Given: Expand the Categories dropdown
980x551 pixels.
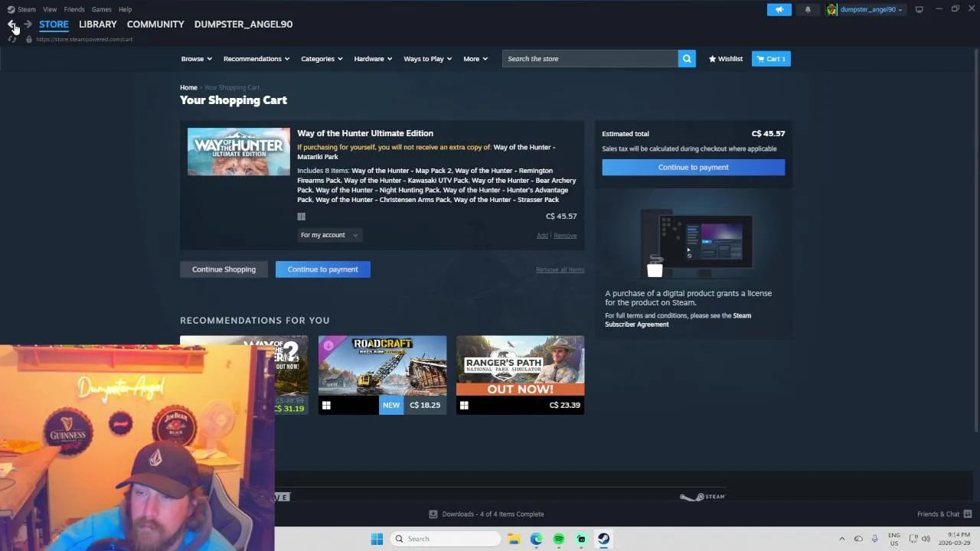Looking at the screenshot, I should tap(322, 59).
